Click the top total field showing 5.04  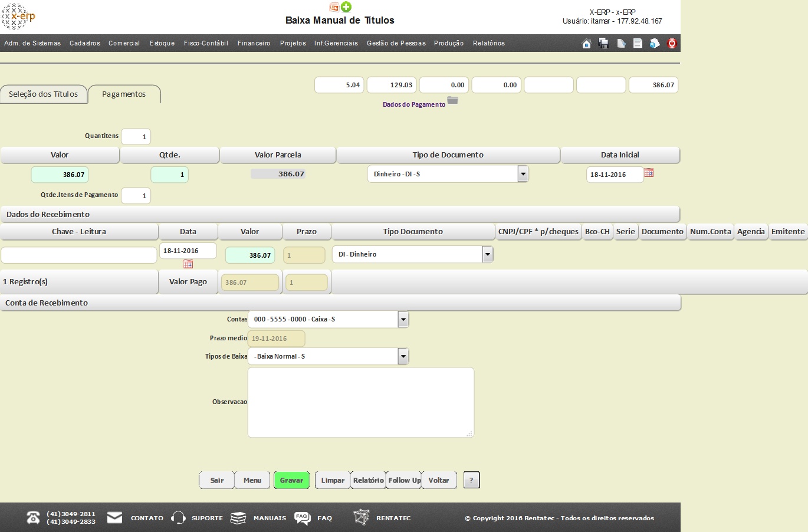(x=339, y=85)
